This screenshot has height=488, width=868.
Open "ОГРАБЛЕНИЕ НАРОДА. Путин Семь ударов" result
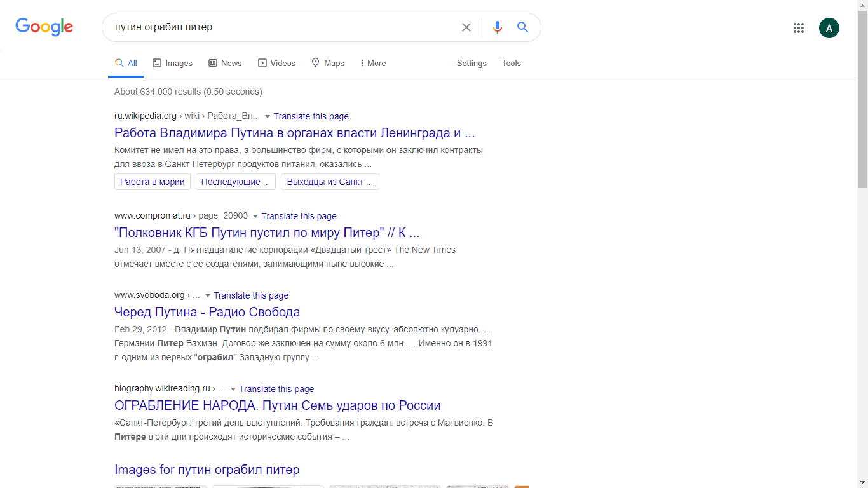click(278, 405)
